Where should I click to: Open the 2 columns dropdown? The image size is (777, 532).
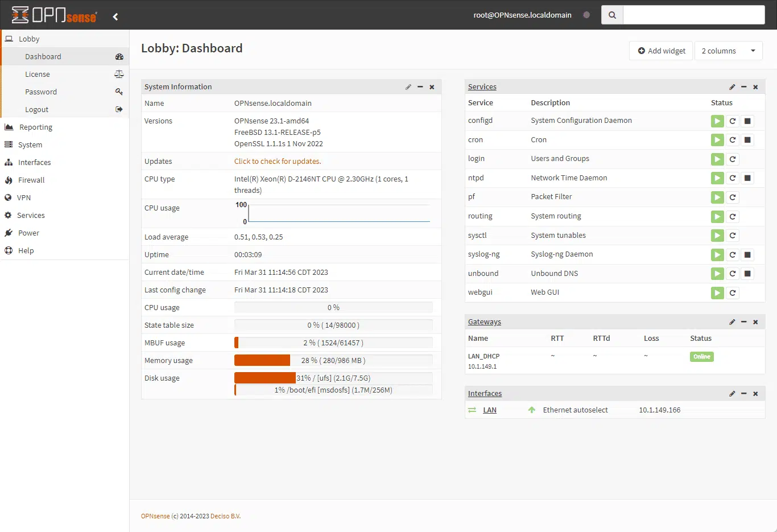tap(728, 51)
